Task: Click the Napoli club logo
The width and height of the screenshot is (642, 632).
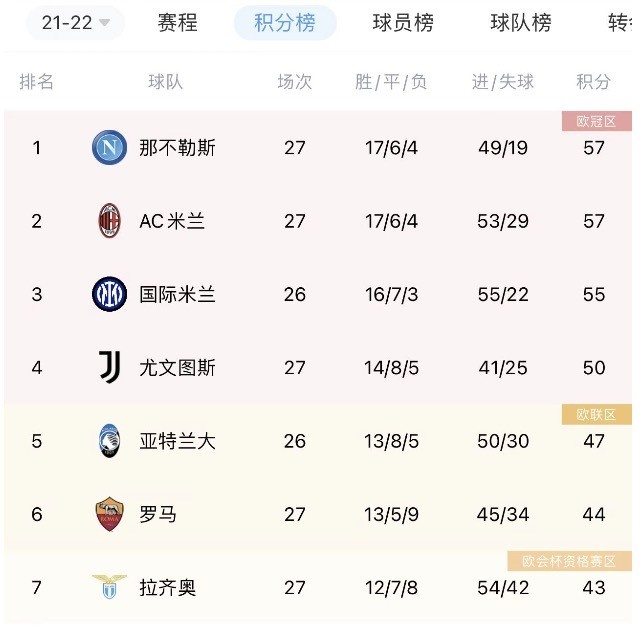Action: pos(109,147)
